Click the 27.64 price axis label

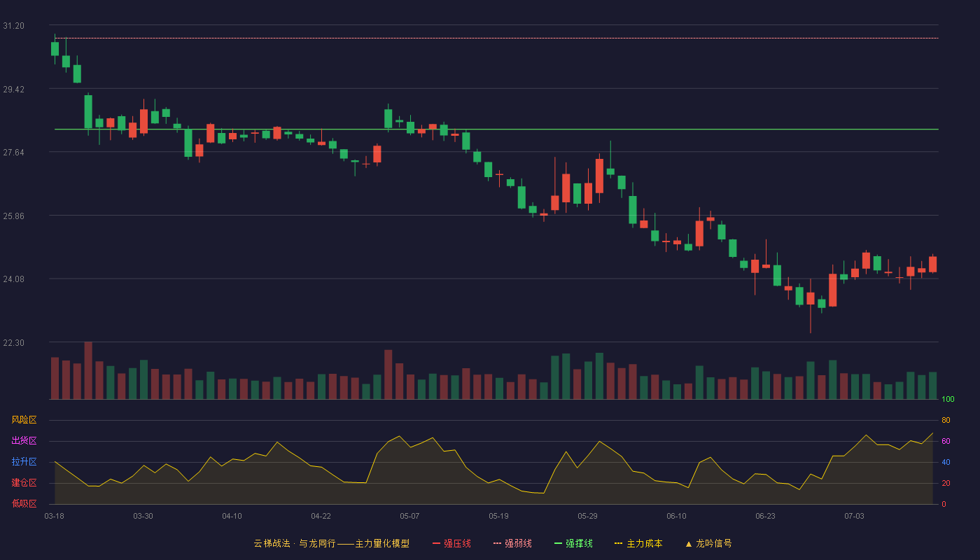coord(13,153)
